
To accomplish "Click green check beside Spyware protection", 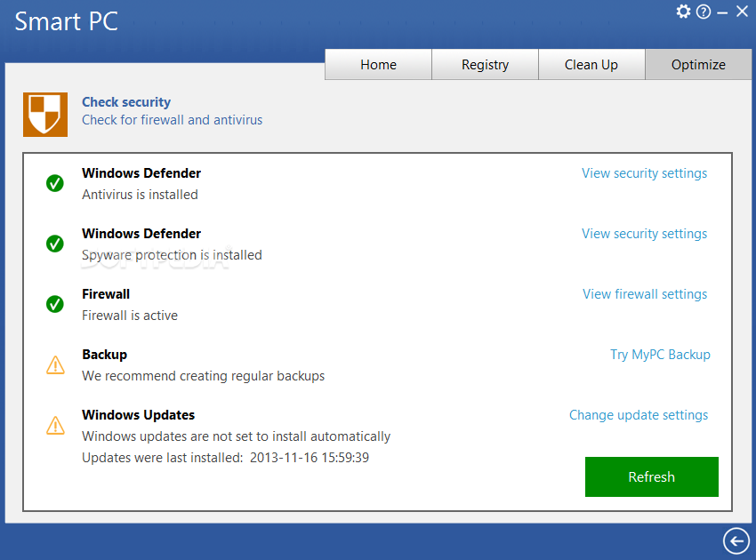I will point(55,244).
